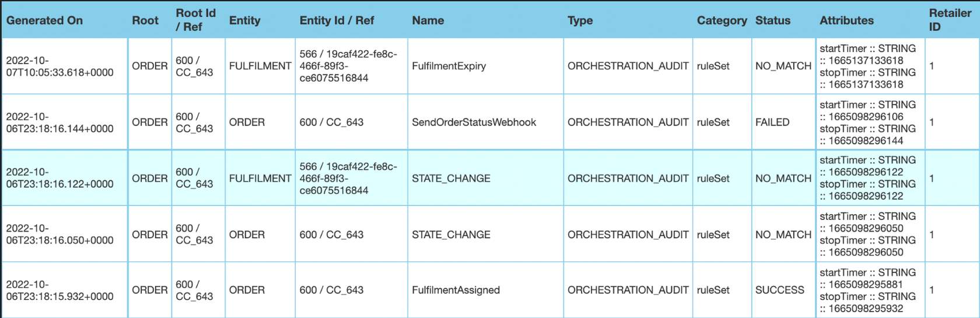Select attributes cell with startTimer 1665098295881
Screen dimensions: 980x318
coord(867,290)
